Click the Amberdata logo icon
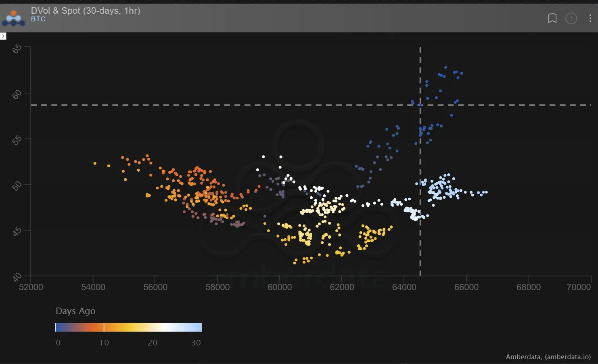Image resolution: width=598 pixels, height=364 pixels. point(14,18)
